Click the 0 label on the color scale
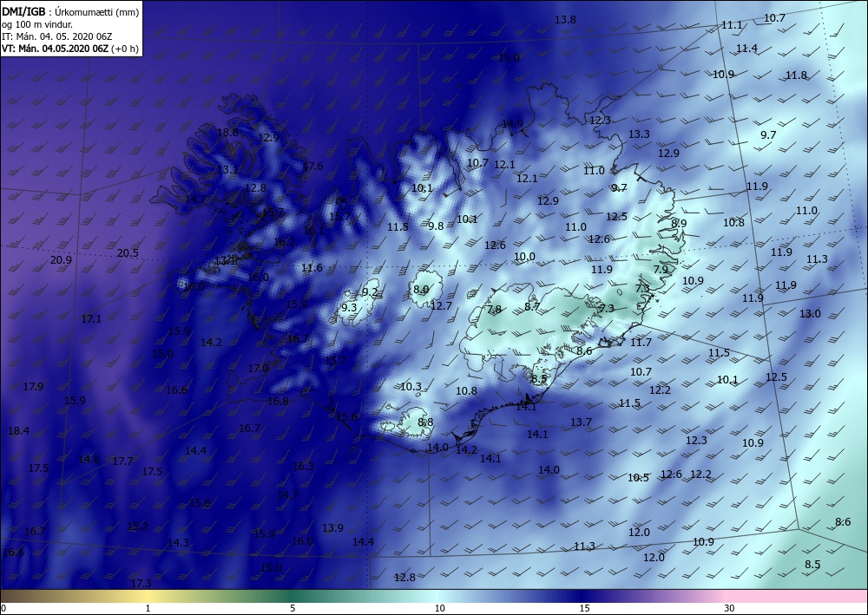 [x=3, y=608]
